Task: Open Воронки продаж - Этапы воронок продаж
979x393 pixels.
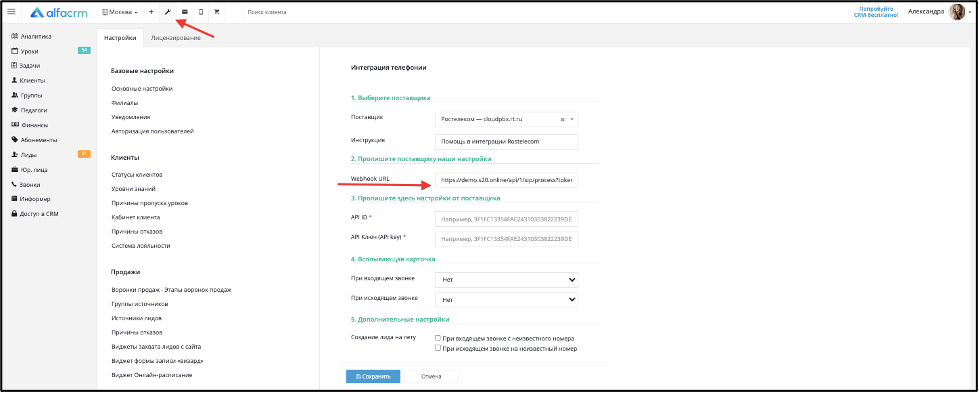Action: coord(171,290)
